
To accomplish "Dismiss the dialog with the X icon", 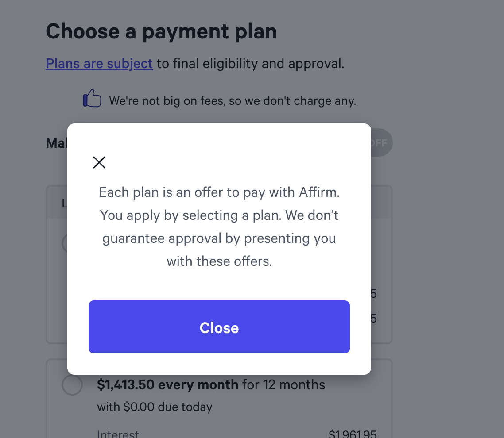I will [99, 162].
